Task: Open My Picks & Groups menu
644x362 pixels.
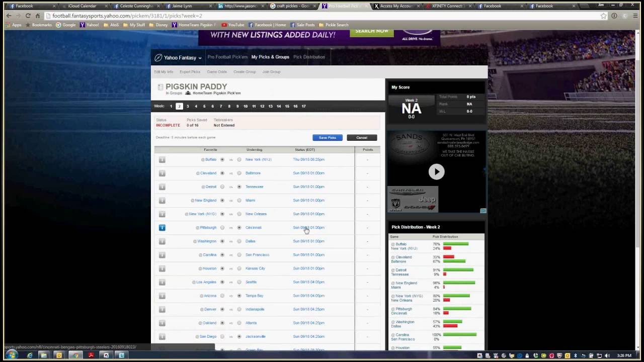Action: (270, 57)
